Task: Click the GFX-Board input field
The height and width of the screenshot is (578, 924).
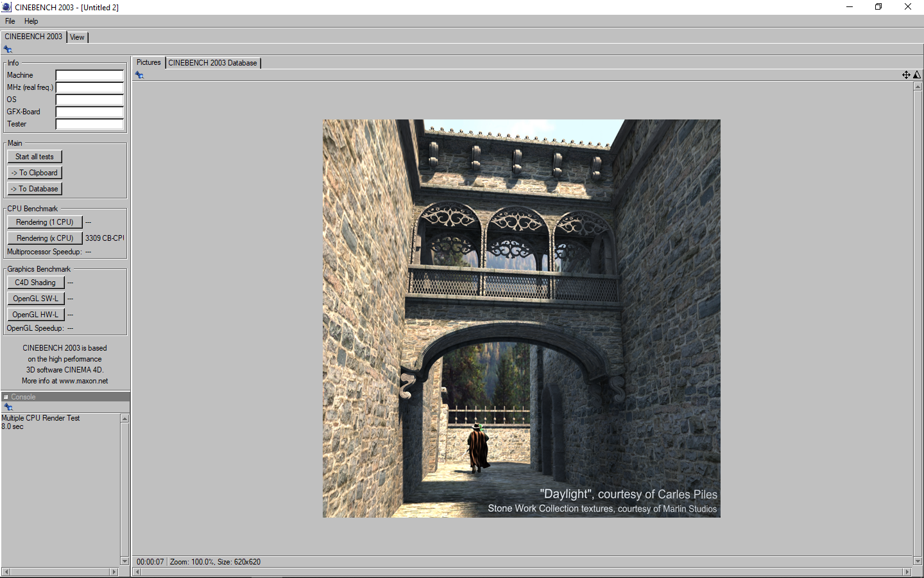Action: tap(90, 112)
